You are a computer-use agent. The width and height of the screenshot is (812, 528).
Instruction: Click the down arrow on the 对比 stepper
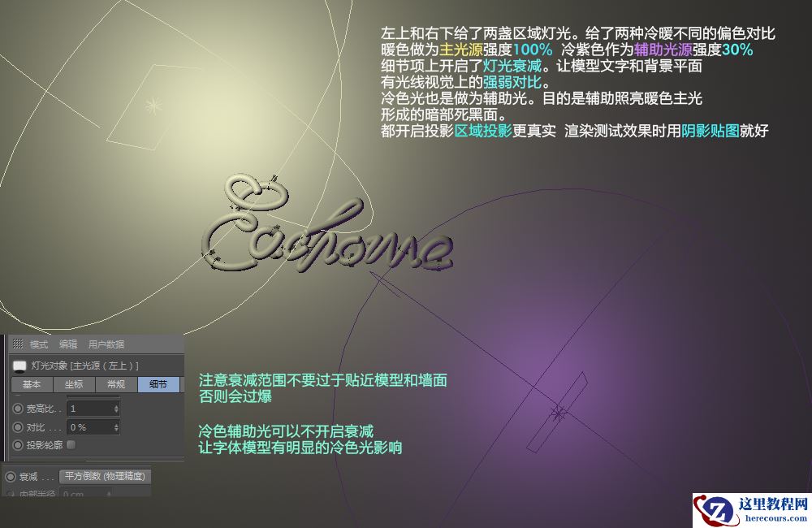[116, 431]
